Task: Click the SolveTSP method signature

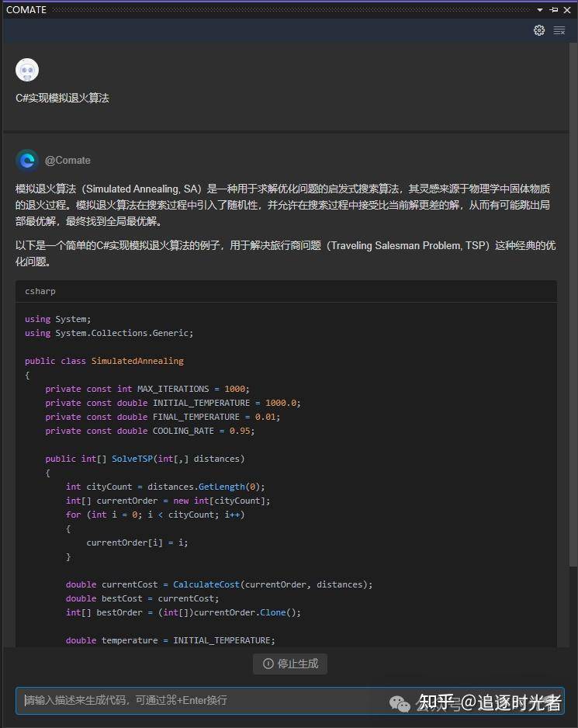Action: 144,459
